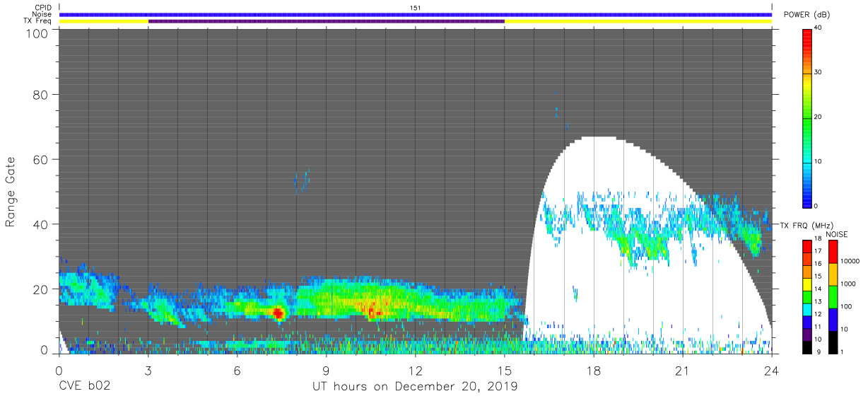
Task: Click the yellow 14-15 MHz TX FRQ swatch
Action: pos(807,284)
